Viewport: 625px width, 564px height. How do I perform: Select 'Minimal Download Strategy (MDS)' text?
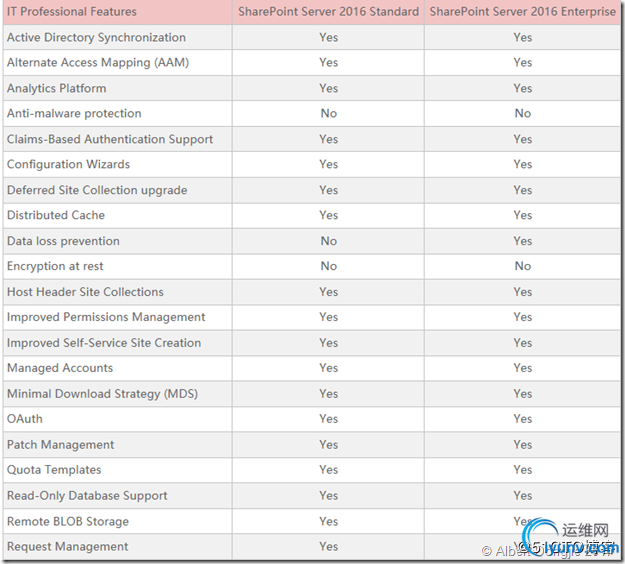(102, 394)
